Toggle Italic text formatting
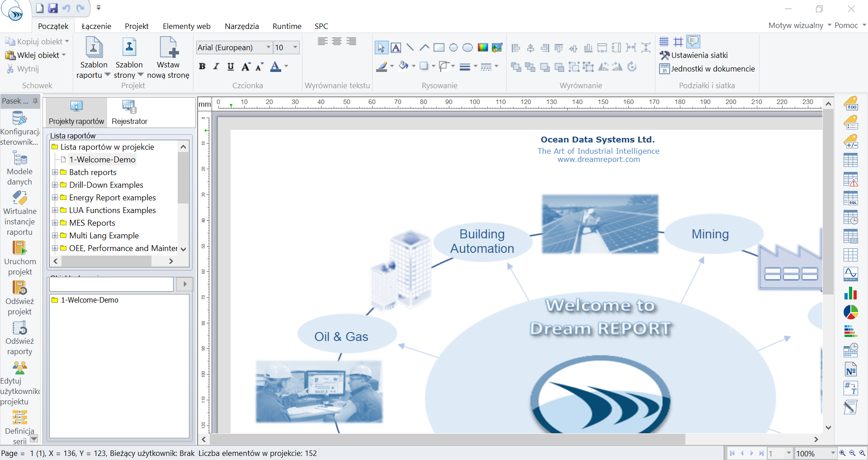This screenshot has height=460, width=868. (216, 66)
